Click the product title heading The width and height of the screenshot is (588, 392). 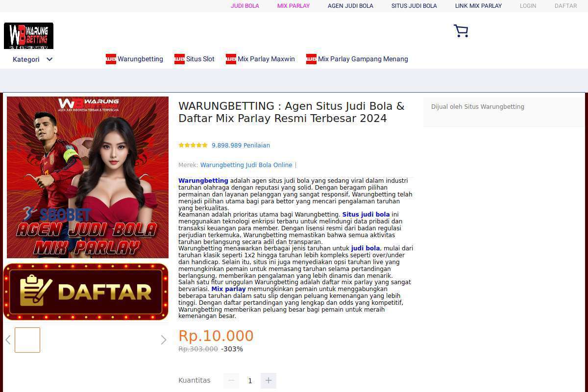point(292,112)
